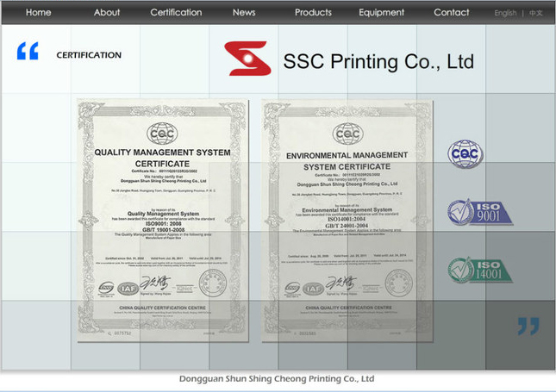Image resolution: width=556 pixels, height=392 pixels.
Task: Open the Contact page
Action: tap(451, 12)
